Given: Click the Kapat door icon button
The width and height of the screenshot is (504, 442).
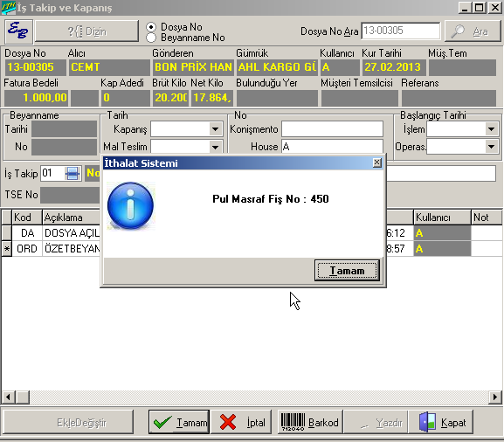Looking at the screenshot, I should click(442, 422).
